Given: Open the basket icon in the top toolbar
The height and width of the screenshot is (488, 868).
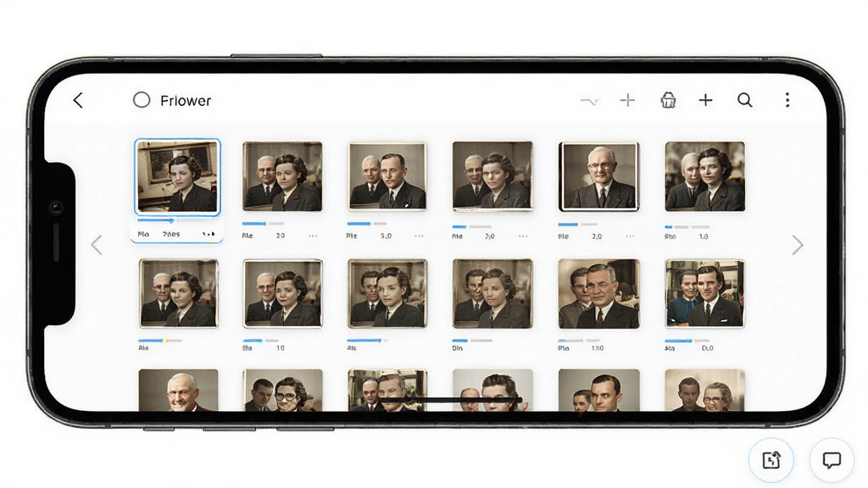Looking at the screenshot, I should (668, 100).
